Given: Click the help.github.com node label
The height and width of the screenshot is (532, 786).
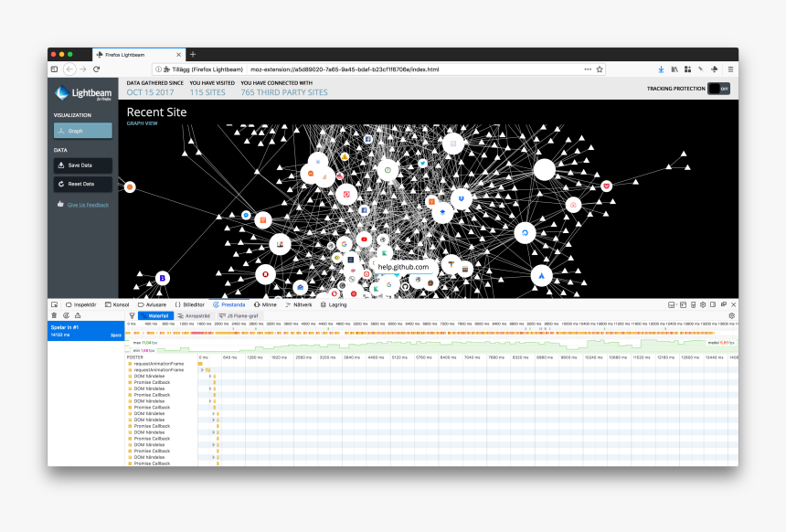Looking at the screenshot, I should coord(404,267).
